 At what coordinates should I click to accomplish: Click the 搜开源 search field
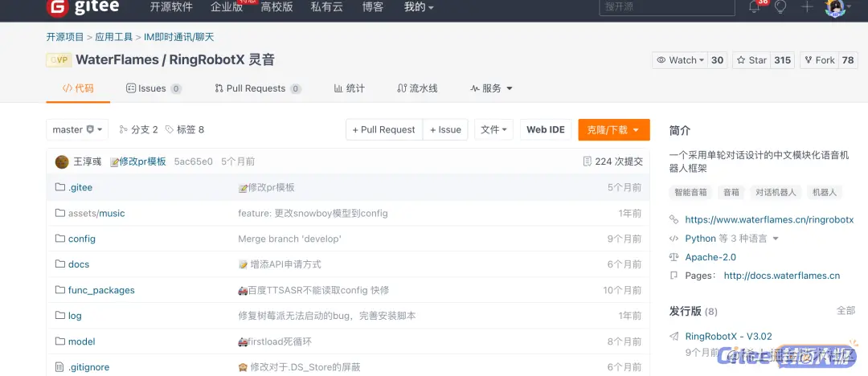pyautogui.click(x=667, y=7)
